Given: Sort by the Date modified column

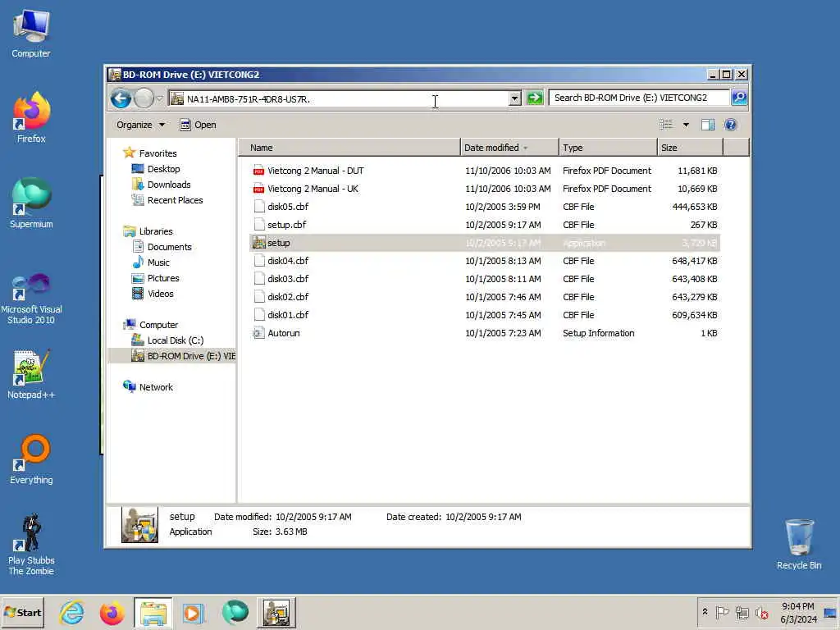Looking at the screenshot, I should tap(509, 148).
